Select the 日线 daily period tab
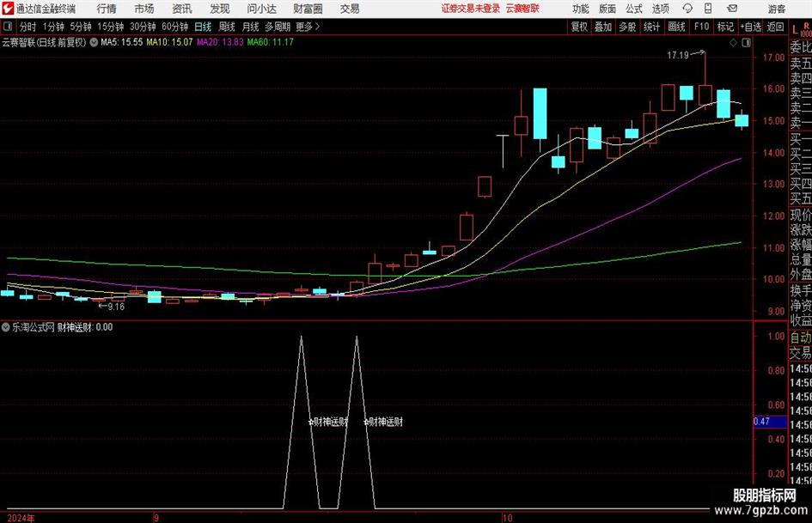The image size is (812, 523). [203, 27]
